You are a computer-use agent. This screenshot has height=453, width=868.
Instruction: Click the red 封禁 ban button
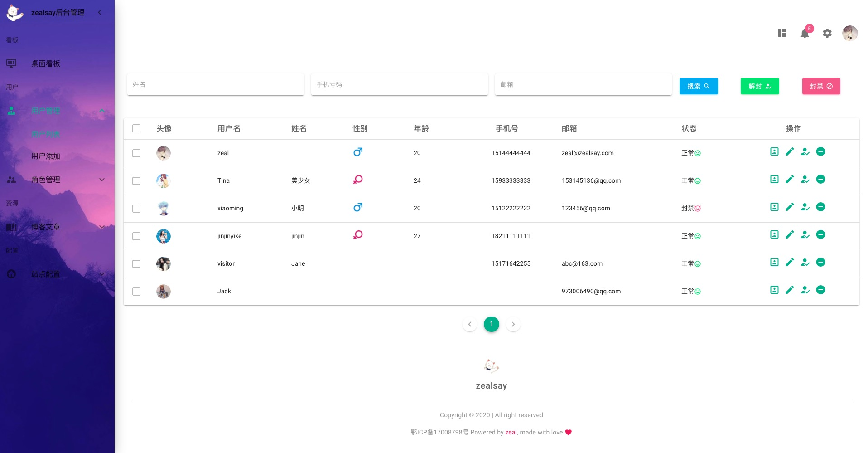(821, 86)
